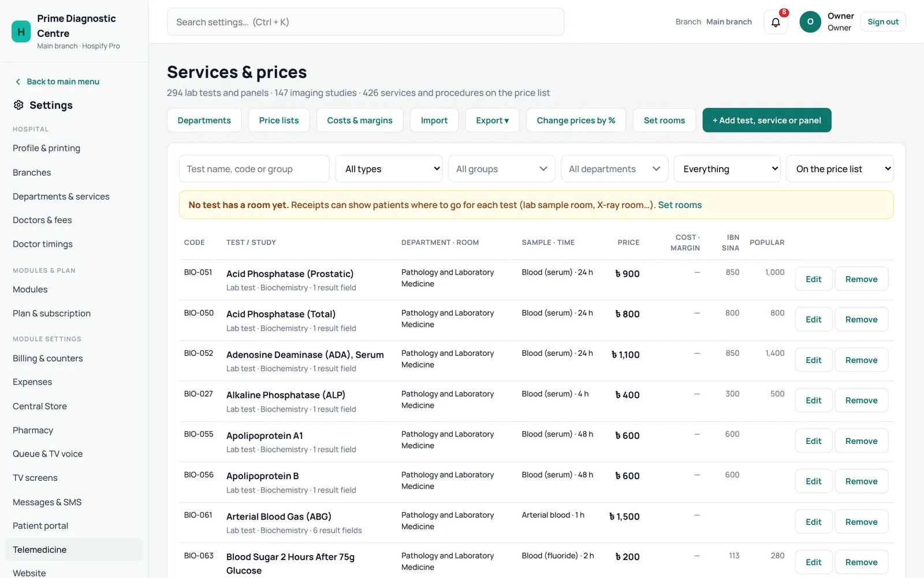Screen dimensions: 924x578
Task: Follow the Set rooms link in the banner
Action: (680, 205)
